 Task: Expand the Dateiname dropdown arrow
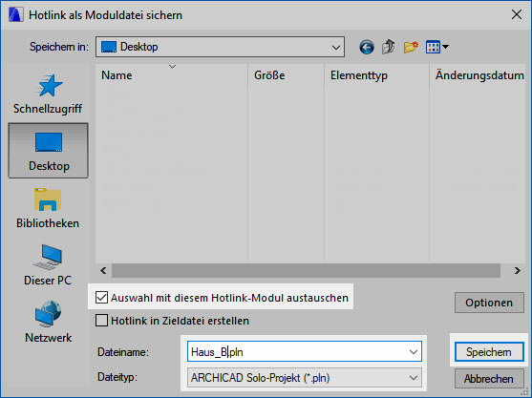[414, 352]
